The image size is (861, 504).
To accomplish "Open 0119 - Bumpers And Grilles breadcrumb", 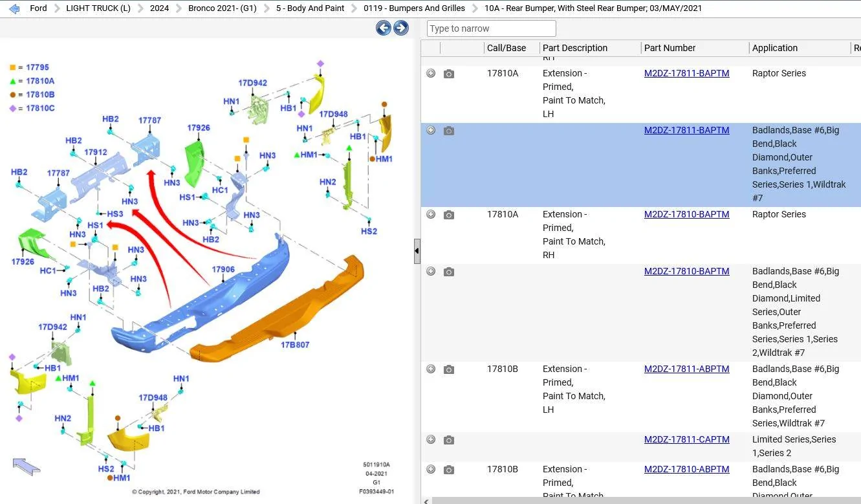I will click(x=414, y=8).
